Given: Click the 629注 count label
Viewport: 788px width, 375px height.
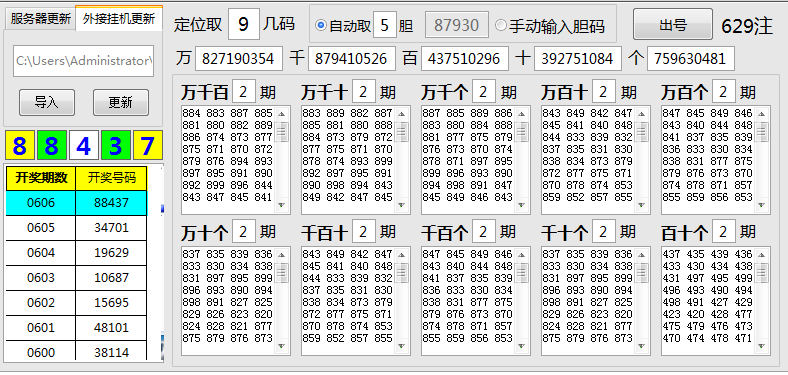Looking at the screenshot, I should point(747,26).
